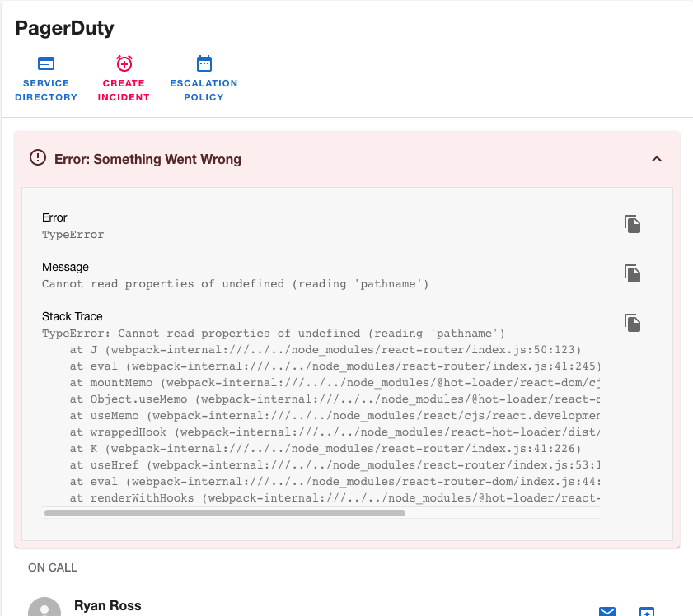693x616 pixels.
Task: Click the stack trace horizontal scrollbar
Action: pyautogui.click(x=222, y=512)
